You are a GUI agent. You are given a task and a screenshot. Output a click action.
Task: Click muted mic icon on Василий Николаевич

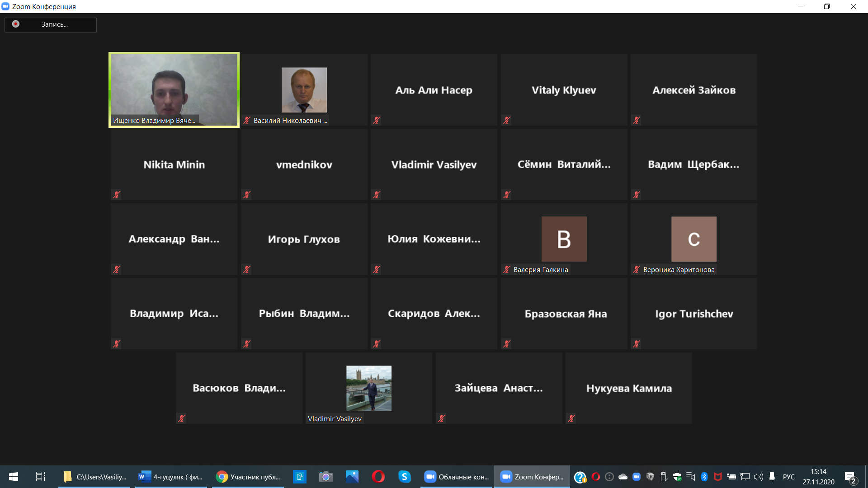tap(246, 120)
